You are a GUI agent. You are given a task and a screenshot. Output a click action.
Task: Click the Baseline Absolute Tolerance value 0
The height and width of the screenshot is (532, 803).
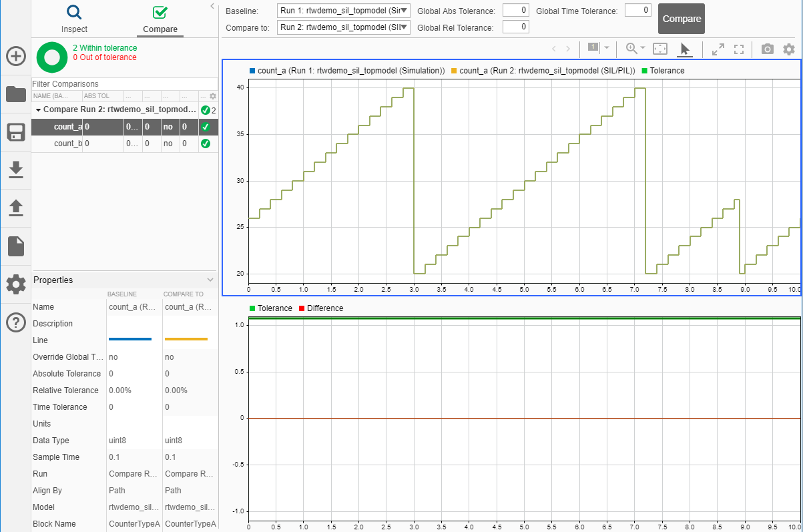pos(111,374)
